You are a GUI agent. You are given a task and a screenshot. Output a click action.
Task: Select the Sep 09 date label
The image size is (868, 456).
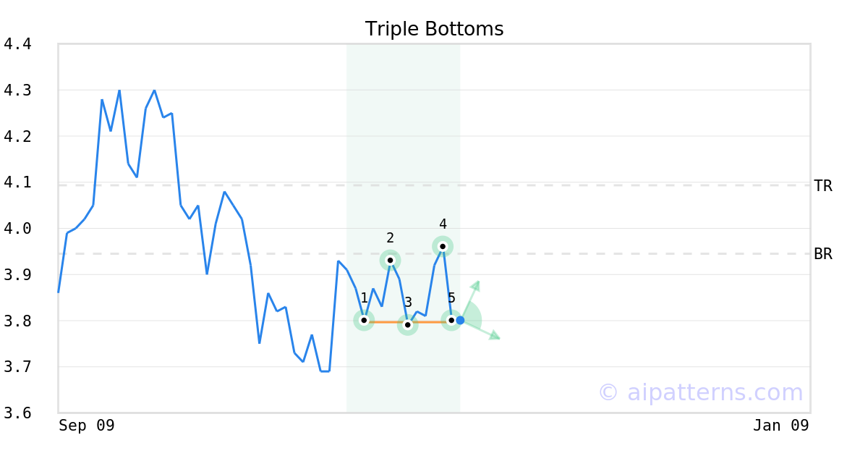87,426
